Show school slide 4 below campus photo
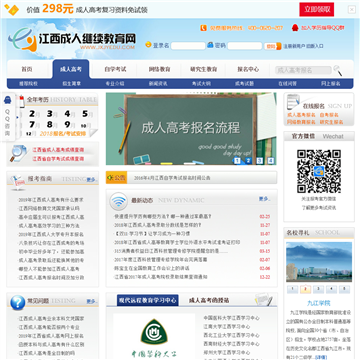The width and height of the screenshot is (360, 360). pos(331,289)
